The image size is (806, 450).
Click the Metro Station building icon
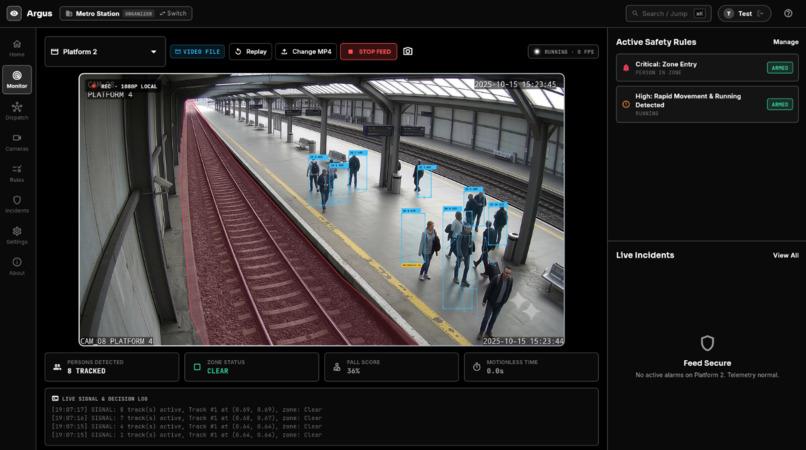pos(69,13)
